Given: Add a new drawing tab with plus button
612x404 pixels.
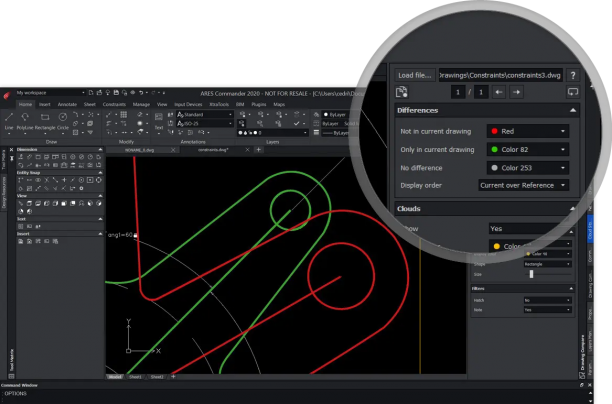Looking at the screenshot, I should tap(258, 149).
